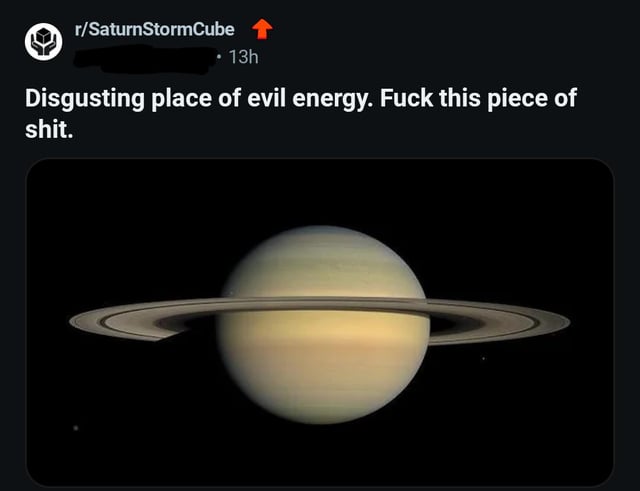This screenshot has width=640, height=491.
Task: Open the Saturn image in the post
Action: tap(320, 322)
